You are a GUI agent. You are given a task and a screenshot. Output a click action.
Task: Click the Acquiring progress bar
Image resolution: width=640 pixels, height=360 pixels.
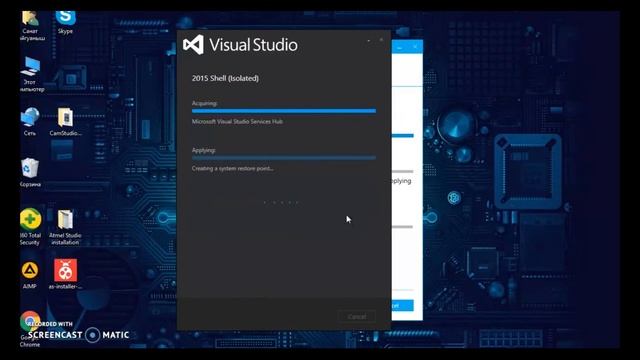[x=284, y=111]
